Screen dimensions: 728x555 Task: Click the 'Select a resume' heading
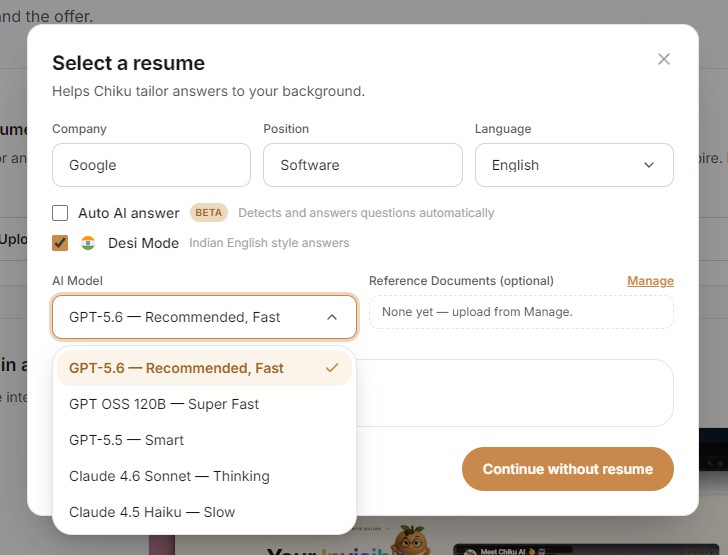tap(128, 63)
